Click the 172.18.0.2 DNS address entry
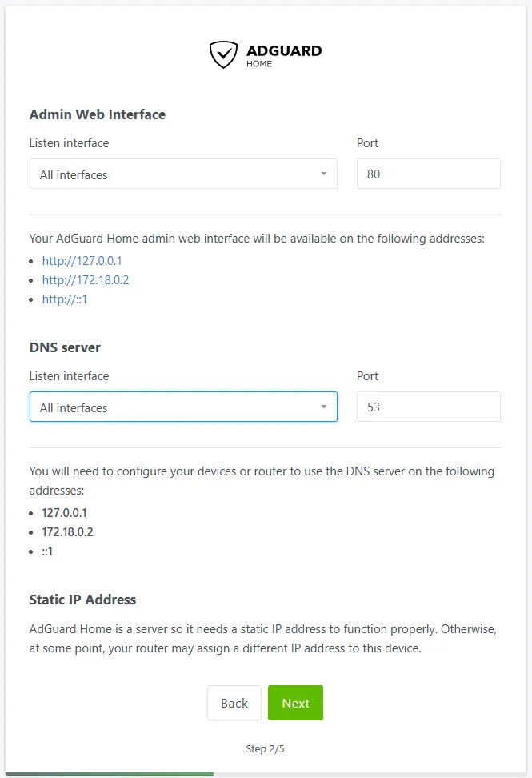 (68, 532)
